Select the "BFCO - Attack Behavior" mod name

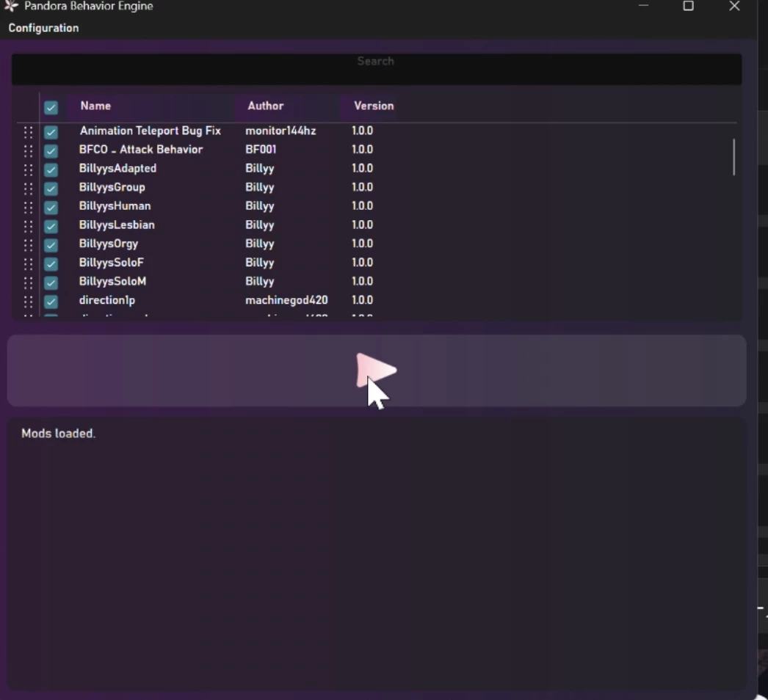pos(140,149)
